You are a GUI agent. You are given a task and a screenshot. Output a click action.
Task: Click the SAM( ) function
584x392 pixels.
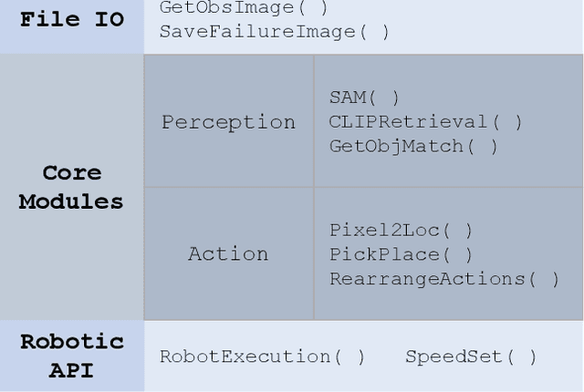click(364, 97)
